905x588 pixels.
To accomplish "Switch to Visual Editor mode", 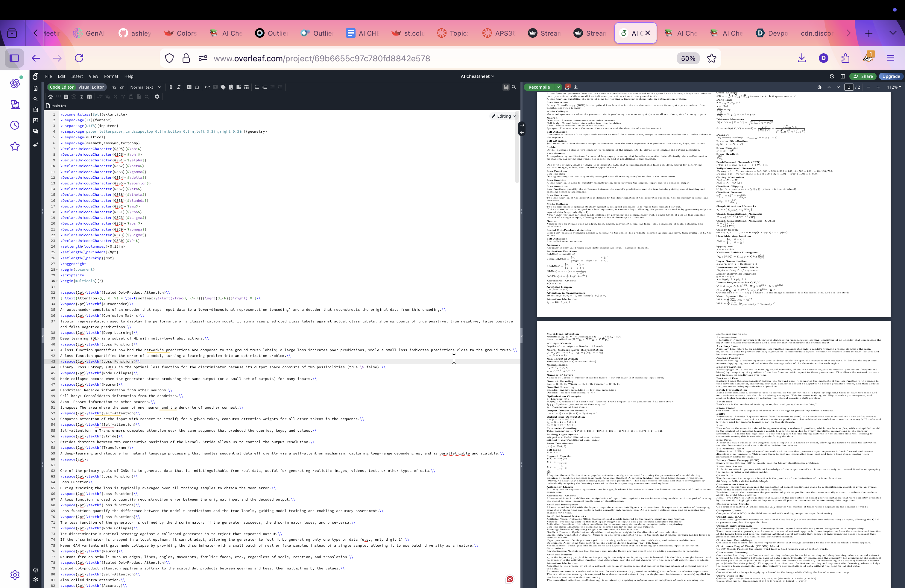I will (x=91, y=87).
